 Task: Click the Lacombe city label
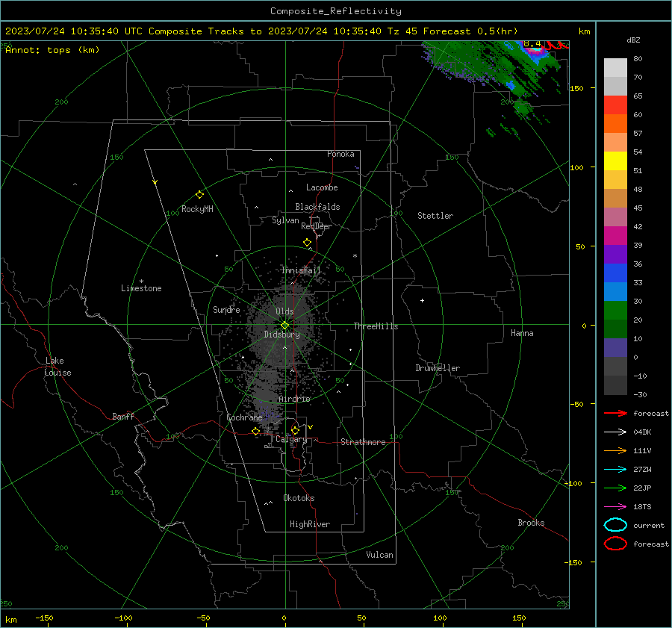(x=322, y=187)
